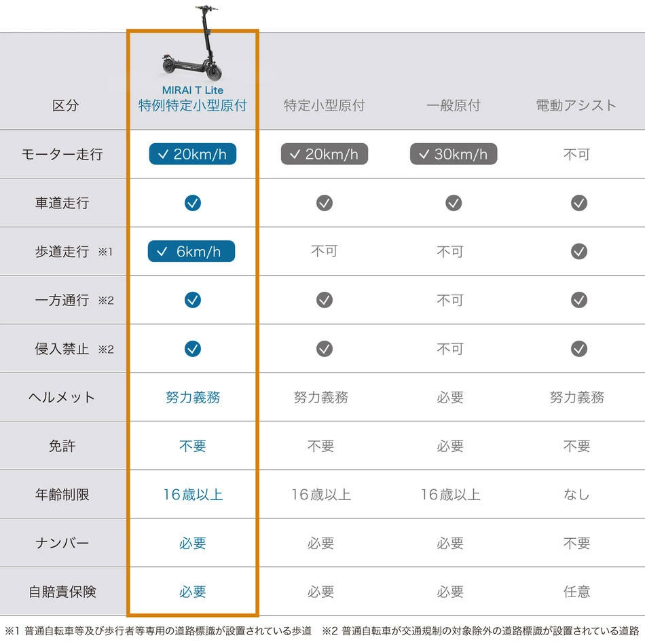645x644 pixels.
Task: Click the blue 必要 in the 自賠責保険 row
Action: pos(193,592)
